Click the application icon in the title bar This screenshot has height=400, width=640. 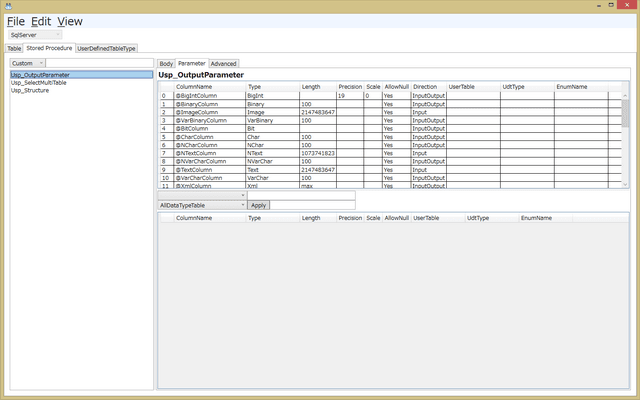pos(8,6)
